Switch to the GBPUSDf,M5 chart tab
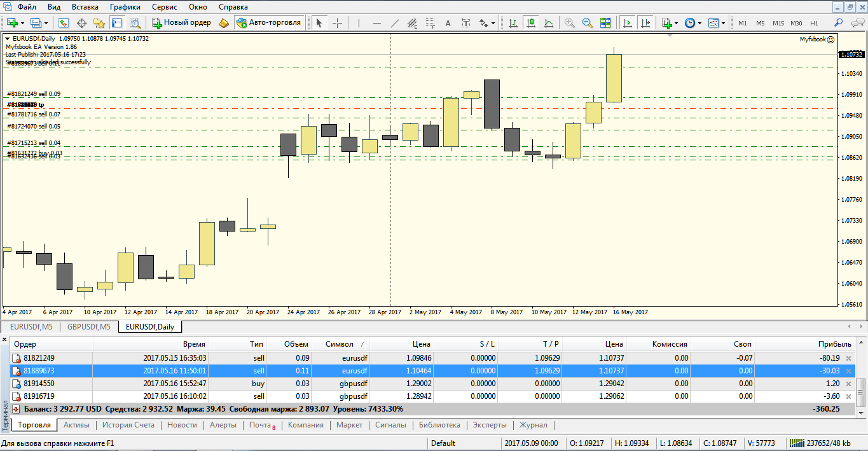Image resolution: width=868 pixels, height=451 pixels. tap(89, 327)
